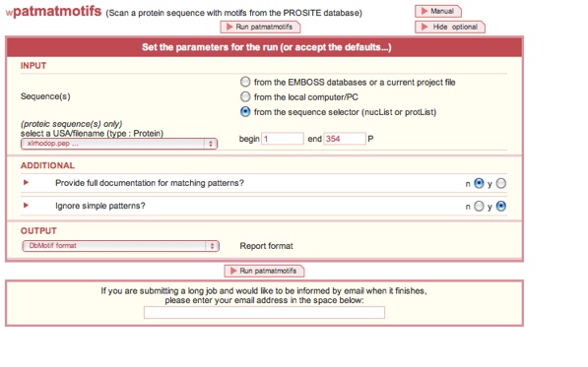This screenshot has height=367, width=588.
Task: Set full documentation to 'y'
Action: pos(501,183)
